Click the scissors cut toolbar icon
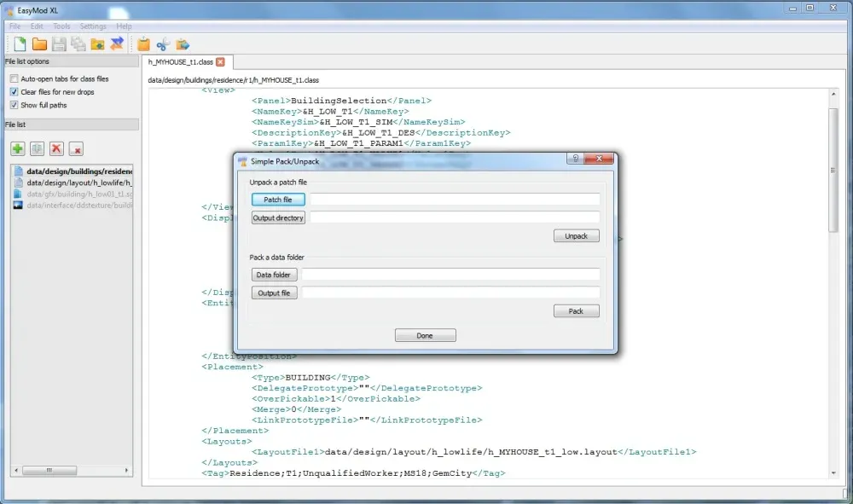The image size is (853, 504). pyautogui.click(x=163, y=44)
